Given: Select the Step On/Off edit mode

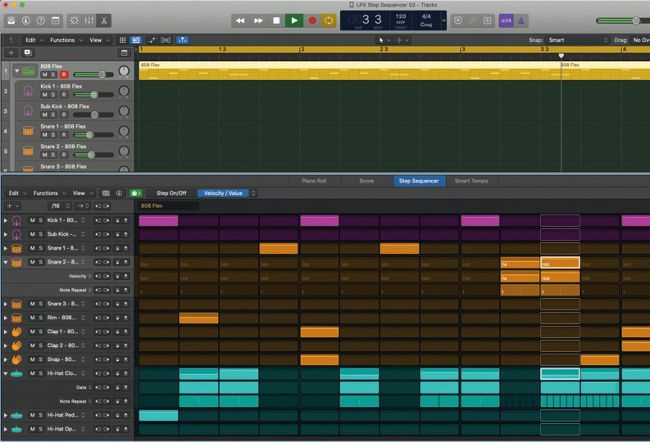Looking at the screenshot, I should click(171, 193).
